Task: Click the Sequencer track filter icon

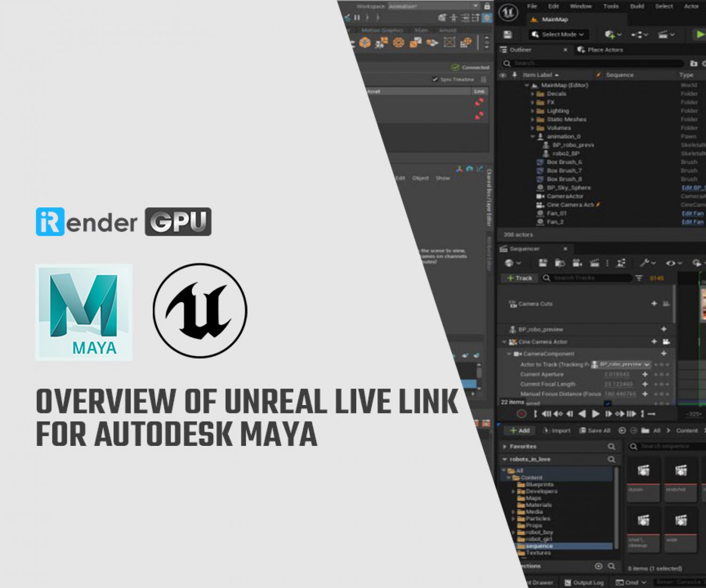Action: click(x=639, y=278)
